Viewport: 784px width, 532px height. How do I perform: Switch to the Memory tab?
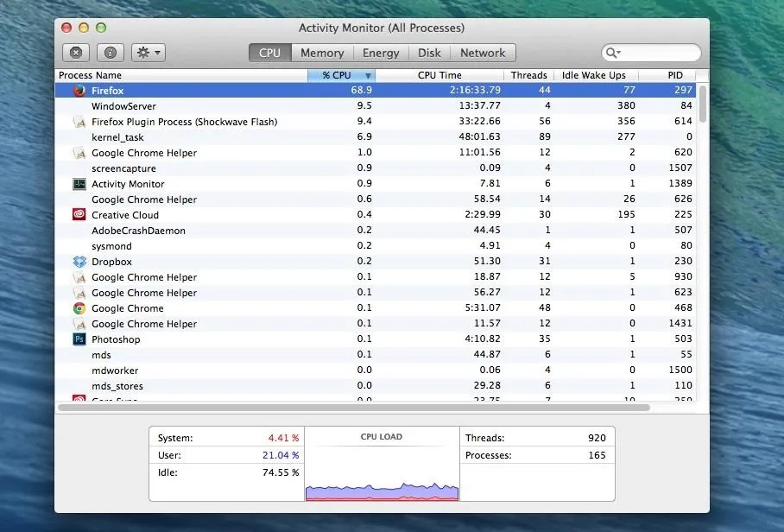pos(322,53)
